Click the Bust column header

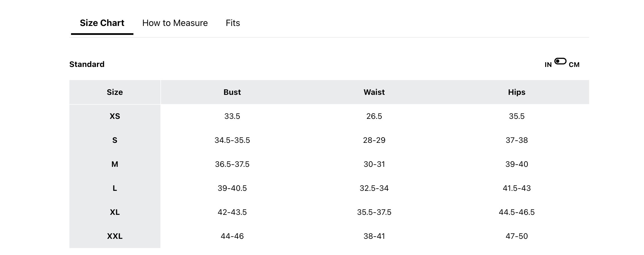coord(232,92)
